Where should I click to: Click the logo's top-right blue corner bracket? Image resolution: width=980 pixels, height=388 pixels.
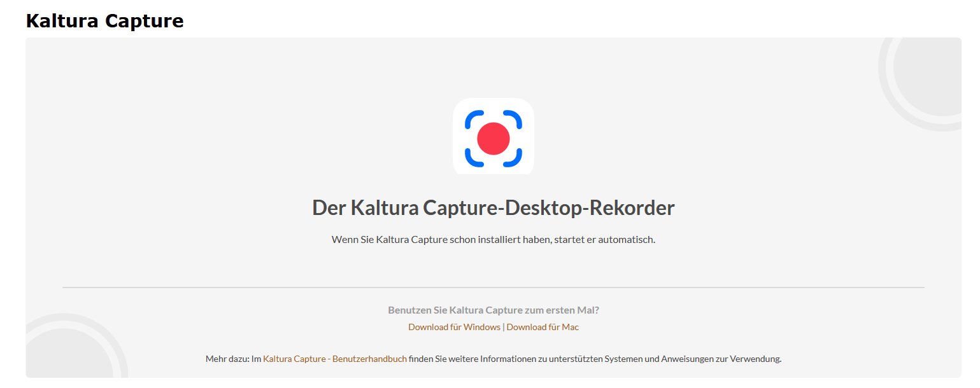tap(514, 119)
